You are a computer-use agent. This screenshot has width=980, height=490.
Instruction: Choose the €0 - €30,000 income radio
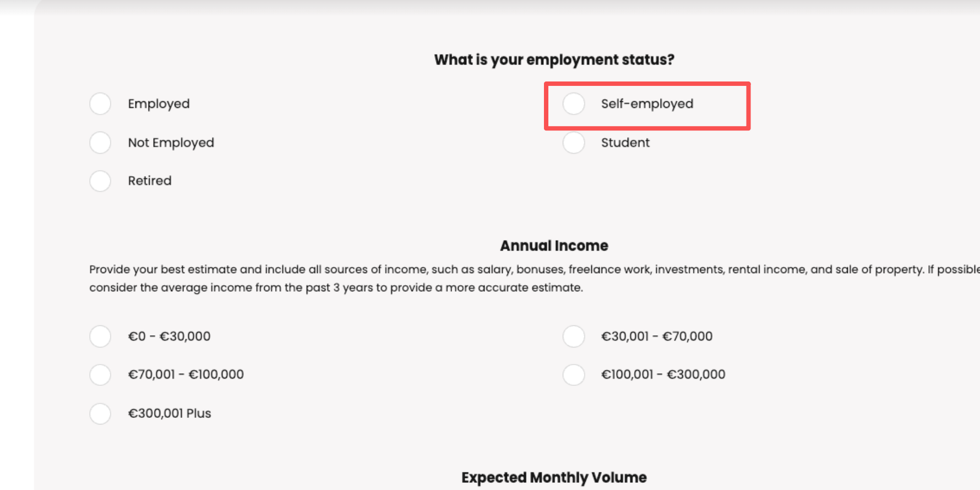tap(100, 336)
